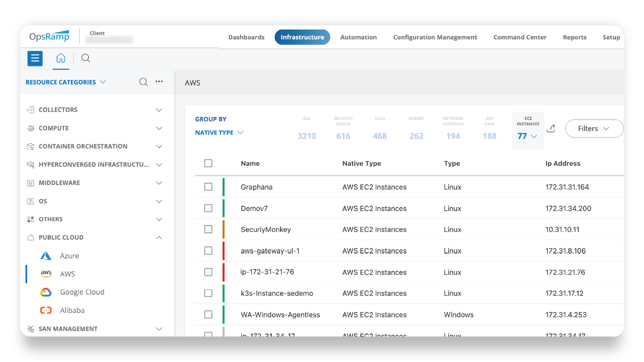The width and height of the screenshot is (644, 362).
Task: Open the EC2 Instances 77 dropdown
Action: click(x=528, y=130)
